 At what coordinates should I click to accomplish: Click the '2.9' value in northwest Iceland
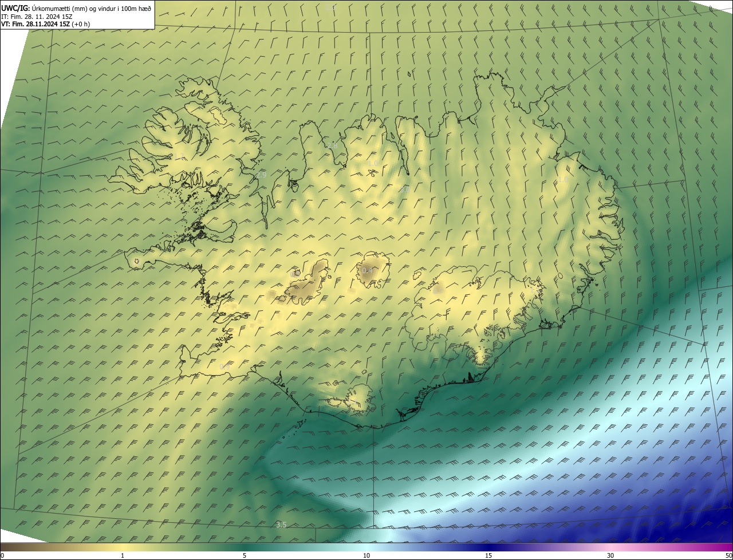pyautogui.click(x=261, y=175)
